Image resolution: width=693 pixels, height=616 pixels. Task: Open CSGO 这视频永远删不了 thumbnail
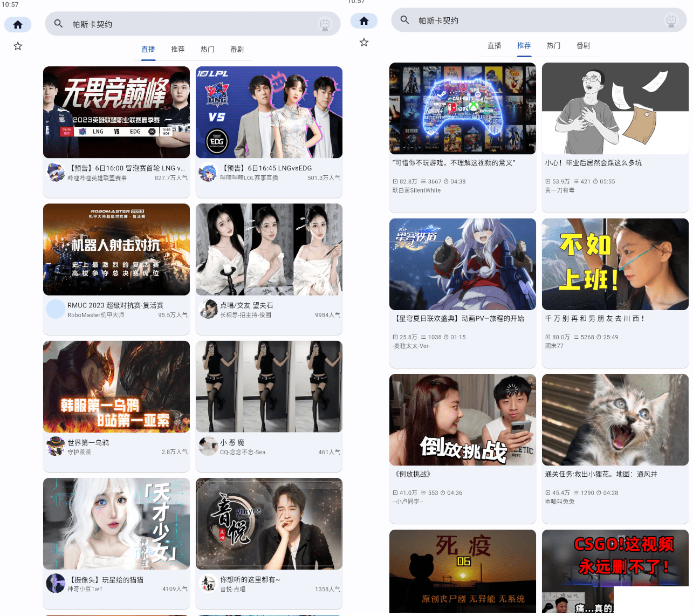point(615,571)
